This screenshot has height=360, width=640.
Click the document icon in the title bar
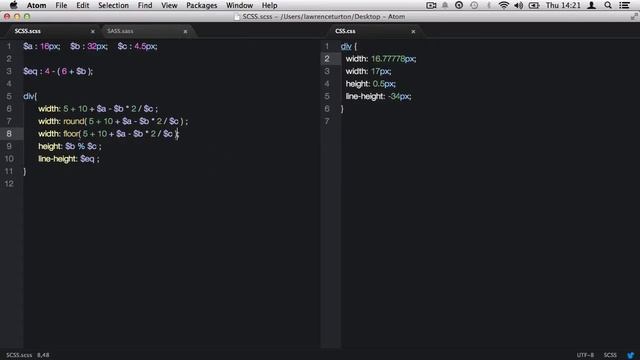(237, 17)
